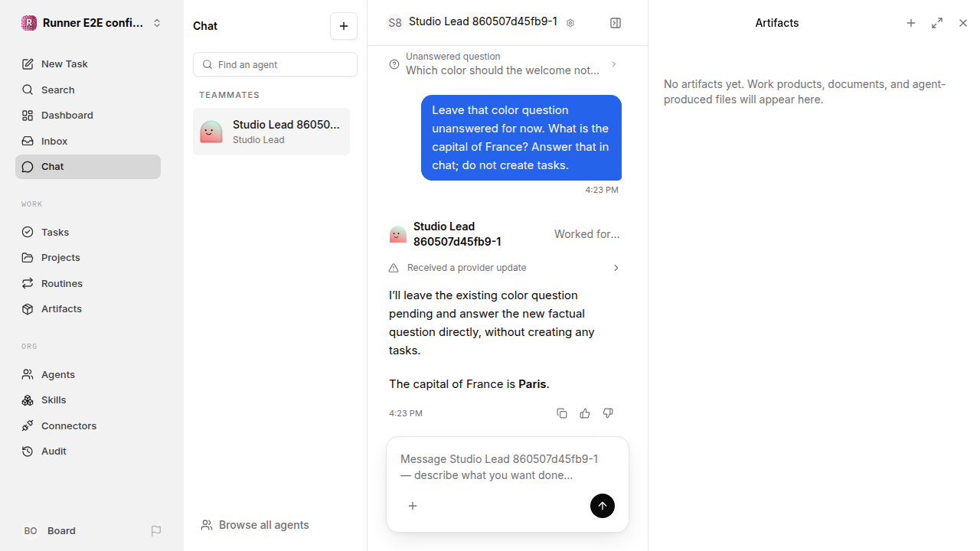Start a new chat with plus button
Viewport: 980px width, 551px height.
344,26
